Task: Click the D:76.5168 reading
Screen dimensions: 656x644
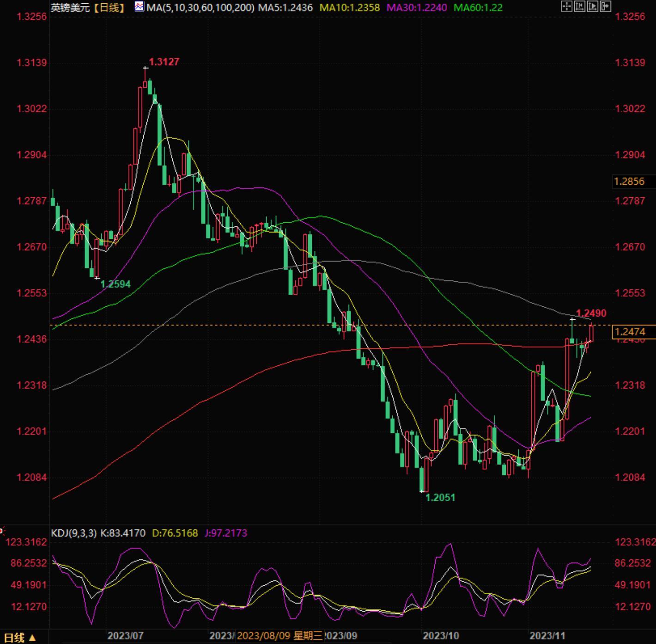Action: coord(175,533)
